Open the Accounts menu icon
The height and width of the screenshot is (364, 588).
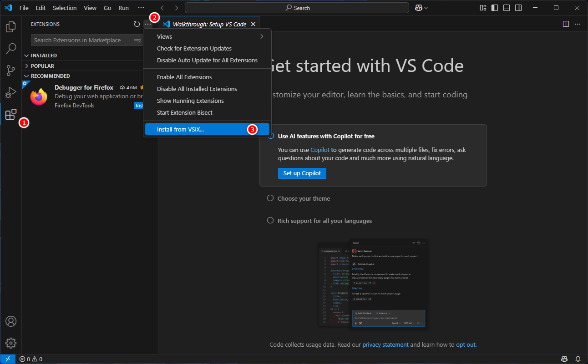tap(11, 321)
